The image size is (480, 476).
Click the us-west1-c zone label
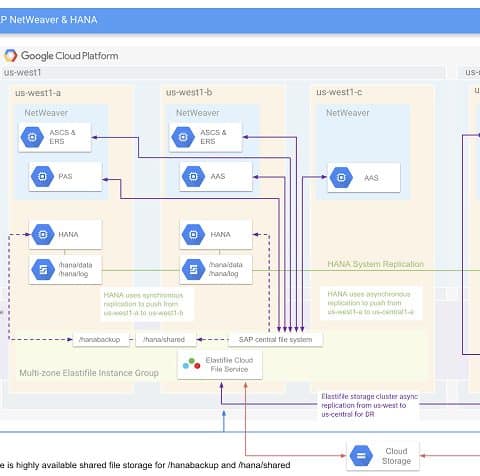point(339,92)
